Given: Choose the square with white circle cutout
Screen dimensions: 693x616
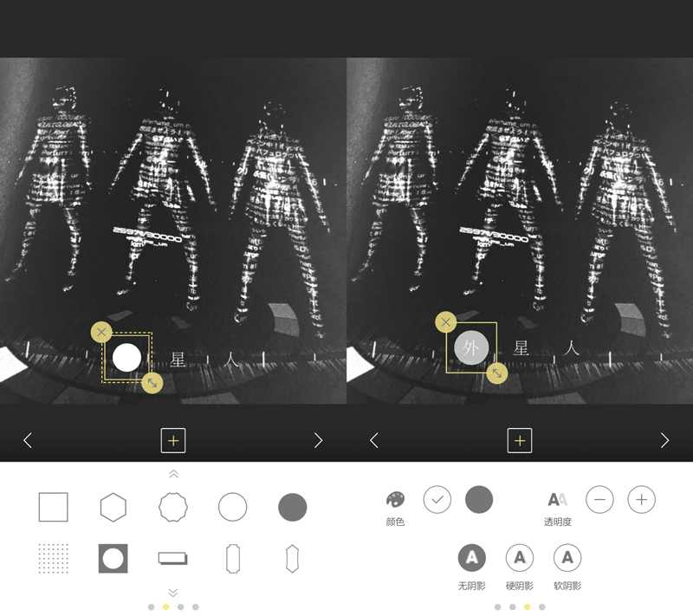Looking at the screenshot, I should tap(113, 559).
